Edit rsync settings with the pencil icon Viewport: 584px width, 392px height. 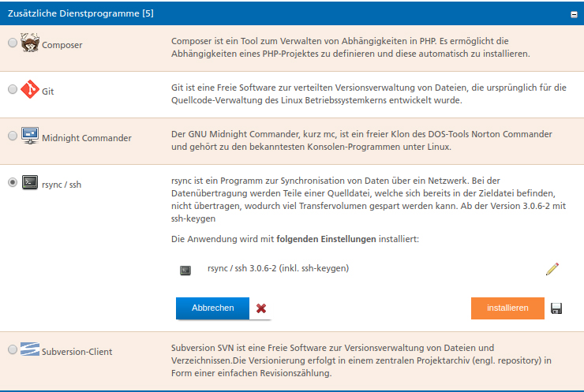[x=552, y=269]
